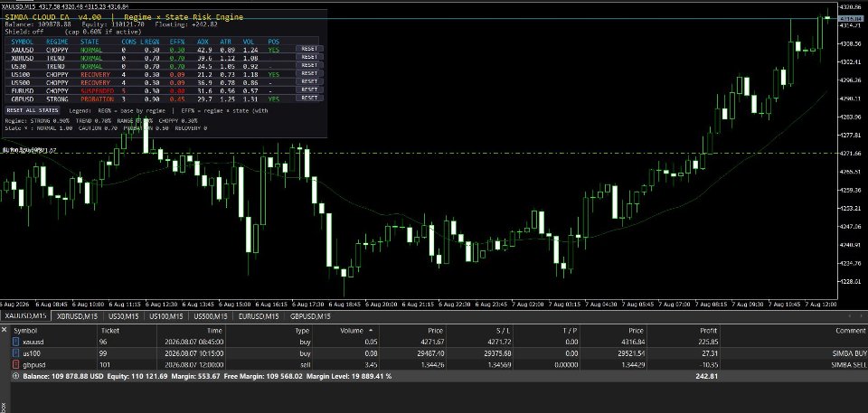Click the gbpusd profit value -10.35
The height and width of the screenshot is (413, 868).
tap(709, 364)
